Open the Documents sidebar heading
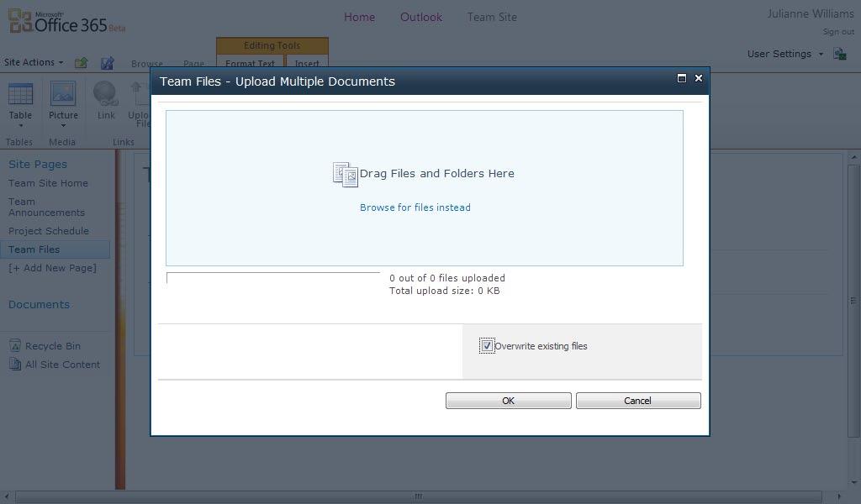 point(39,304)
